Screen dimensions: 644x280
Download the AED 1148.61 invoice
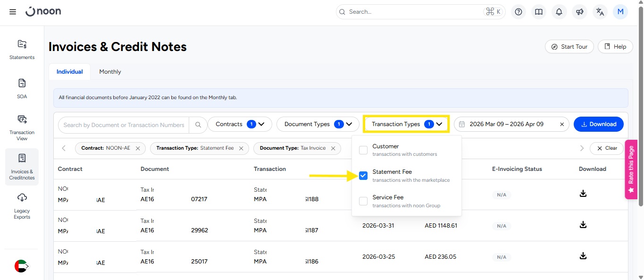coord(583,225)
